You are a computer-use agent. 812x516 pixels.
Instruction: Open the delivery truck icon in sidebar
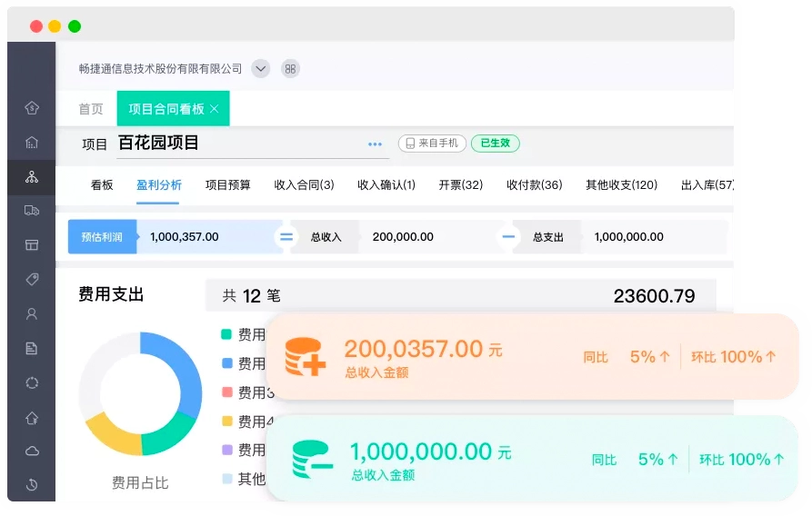pos(32,211)
